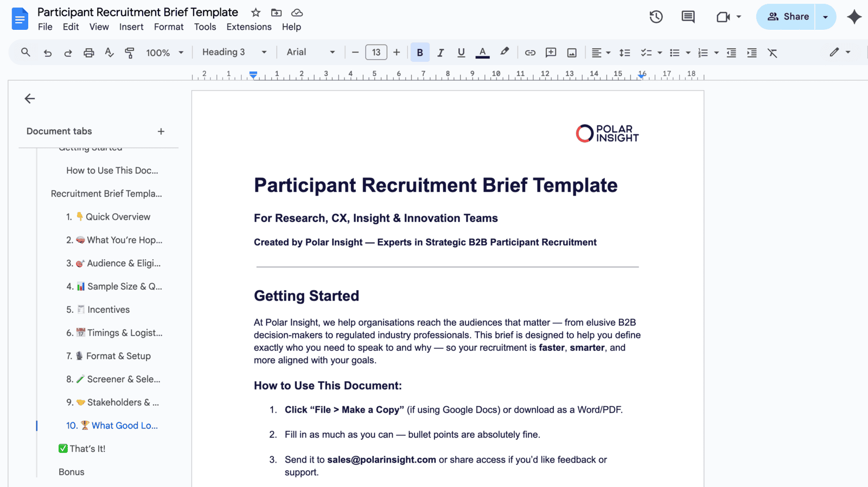
Task: View cloud save status icon
Action: pyautogui.click(x=297, y=12)
